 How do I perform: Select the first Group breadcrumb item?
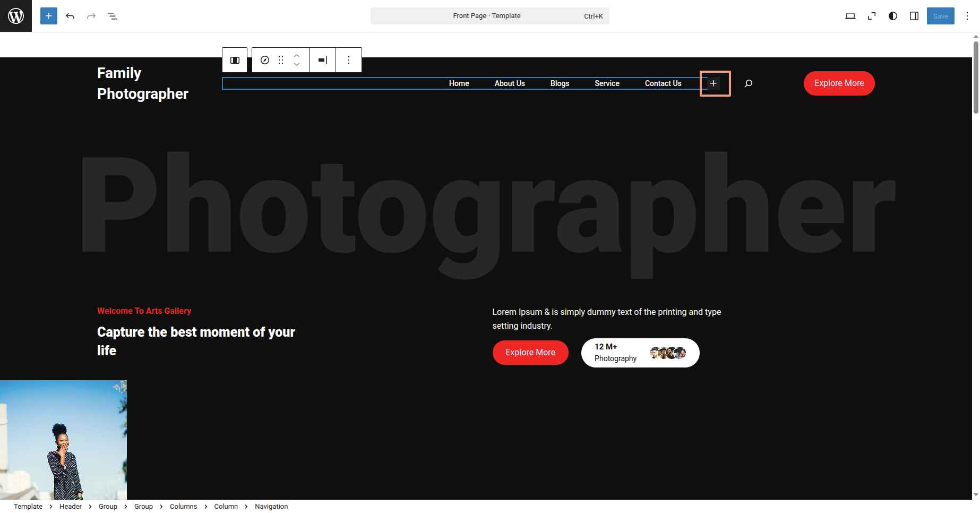(108, 507)
